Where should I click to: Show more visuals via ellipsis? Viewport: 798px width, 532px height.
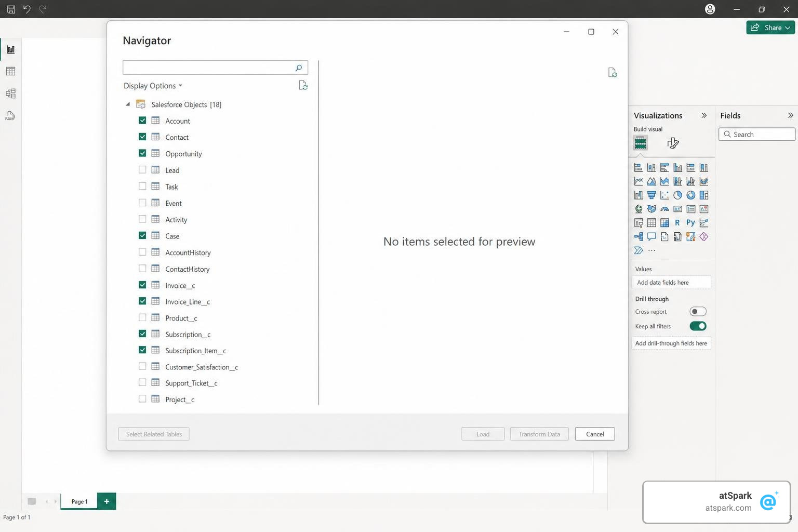[x=651, y=250]
